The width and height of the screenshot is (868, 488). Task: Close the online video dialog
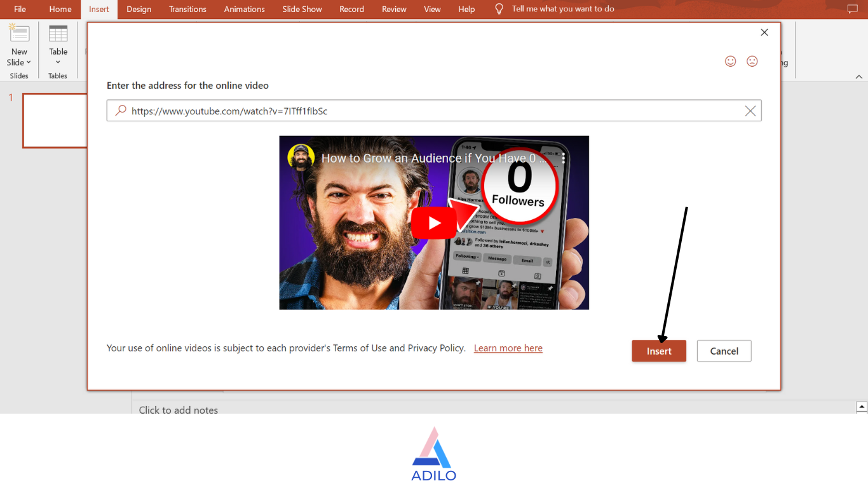(764, 32)
